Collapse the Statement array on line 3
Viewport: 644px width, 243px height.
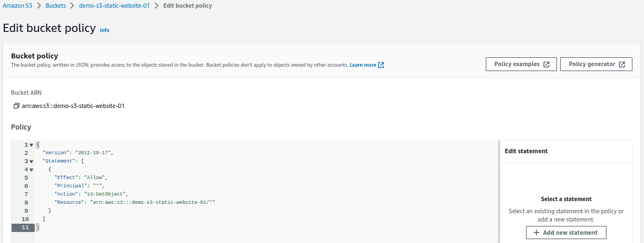[31, 161]
